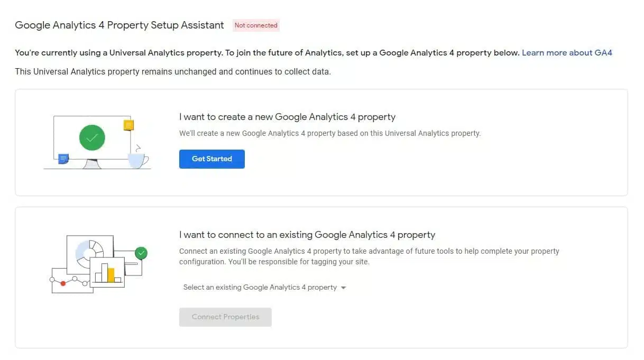This screenshot has width=644, height=360.
Task: Click the Universal Analytics remains unchanged notice
Action: click(x=172, y=71)
